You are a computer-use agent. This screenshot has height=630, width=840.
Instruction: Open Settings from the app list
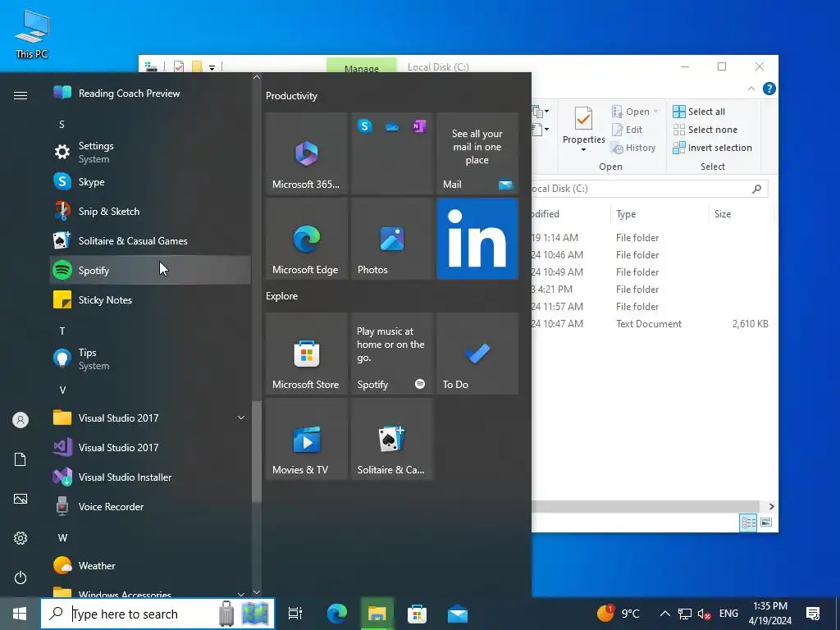150,152
